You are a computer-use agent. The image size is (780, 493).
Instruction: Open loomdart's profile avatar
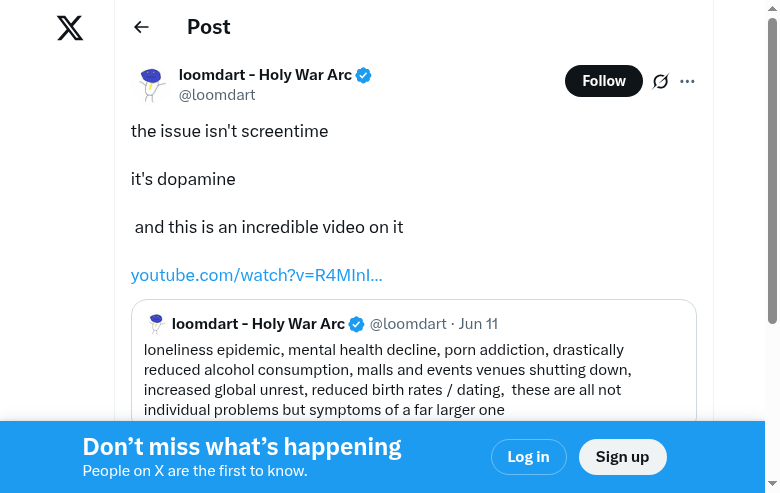(x=151, y=84)
